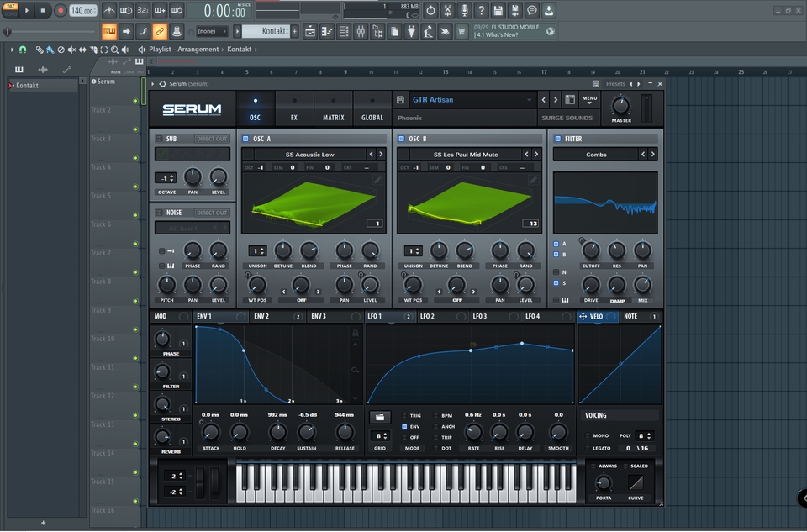This screenshot has width=807, height=532.
Task: Adjust the SUB OCTAVE stepper
Action: click(x=166, y=178)
